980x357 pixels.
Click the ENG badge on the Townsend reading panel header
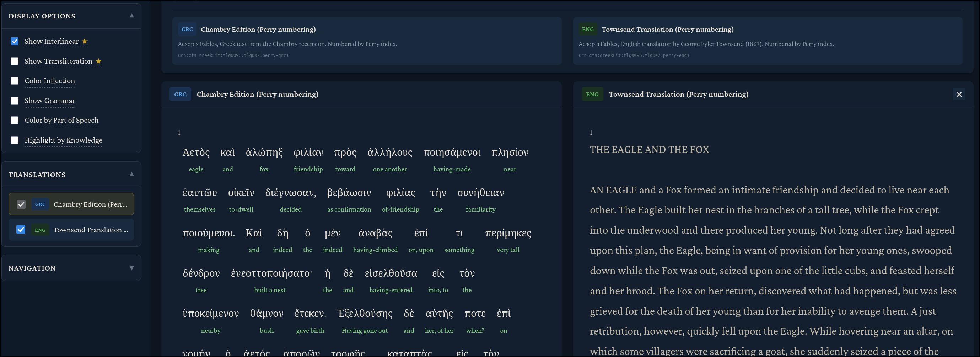(592, 94)
